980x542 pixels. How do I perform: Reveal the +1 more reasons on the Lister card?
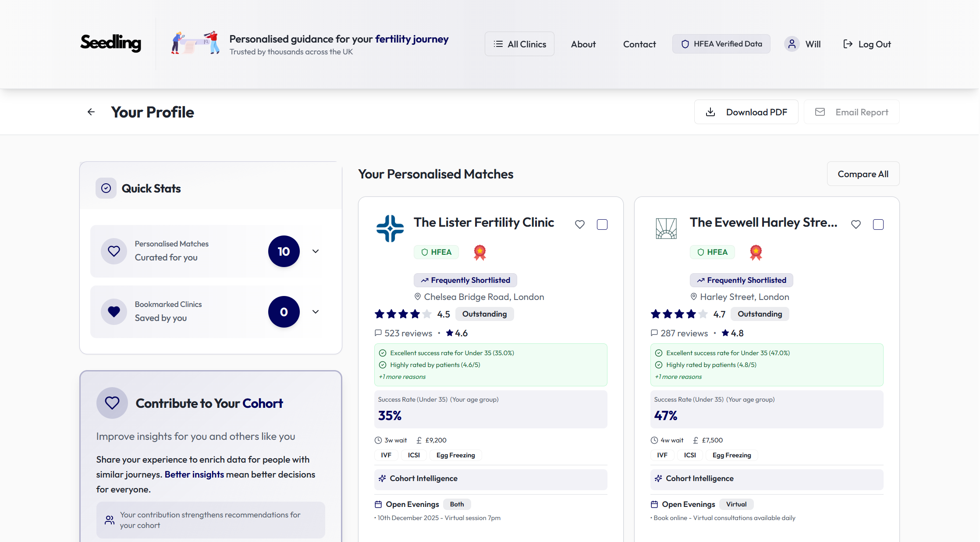pyautogui.click(x=401, y=376)
